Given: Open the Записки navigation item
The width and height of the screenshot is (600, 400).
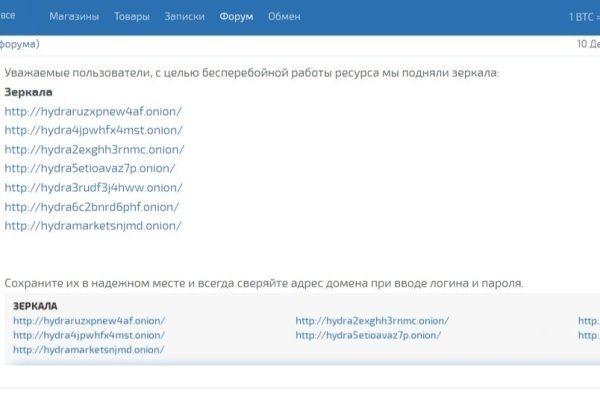Looking at the screenshot, I should click(x=185, y=17).
